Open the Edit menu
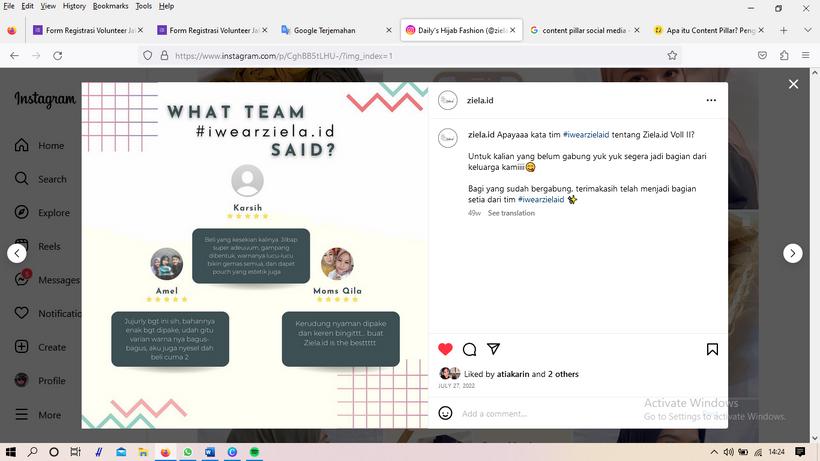Screen dimensions: 820x461 [x=27, y=6]
